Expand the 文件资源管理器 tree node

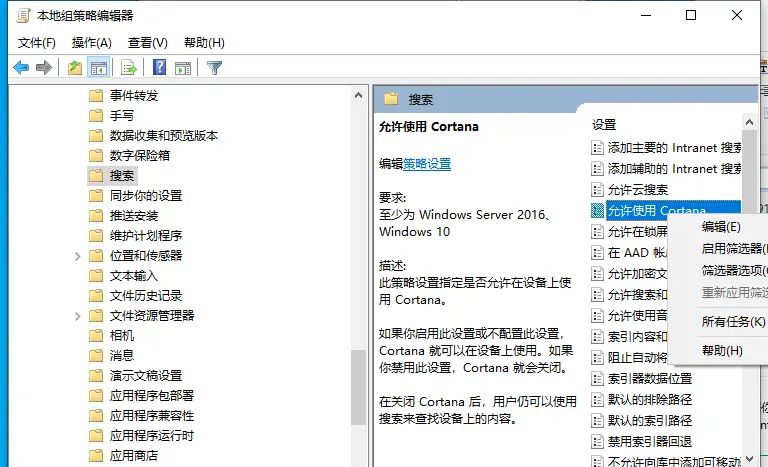coord(77,317)
